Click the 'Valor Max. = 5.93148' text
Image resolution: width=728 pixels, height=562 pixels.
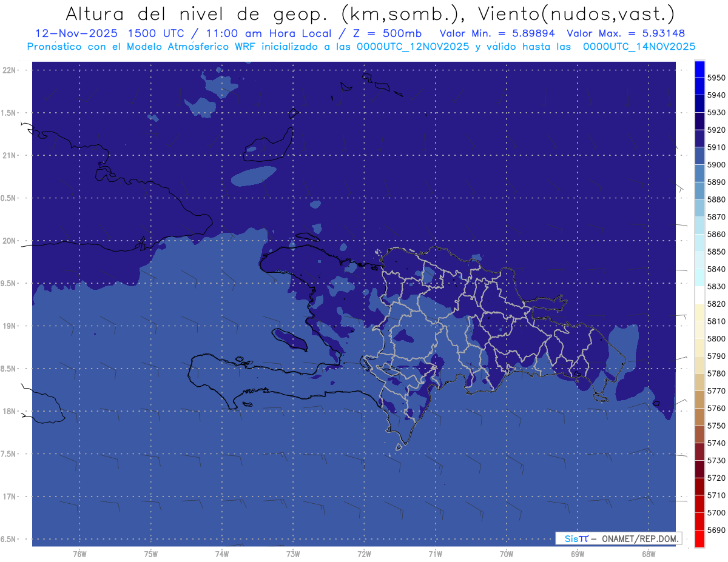click(626, 33)
